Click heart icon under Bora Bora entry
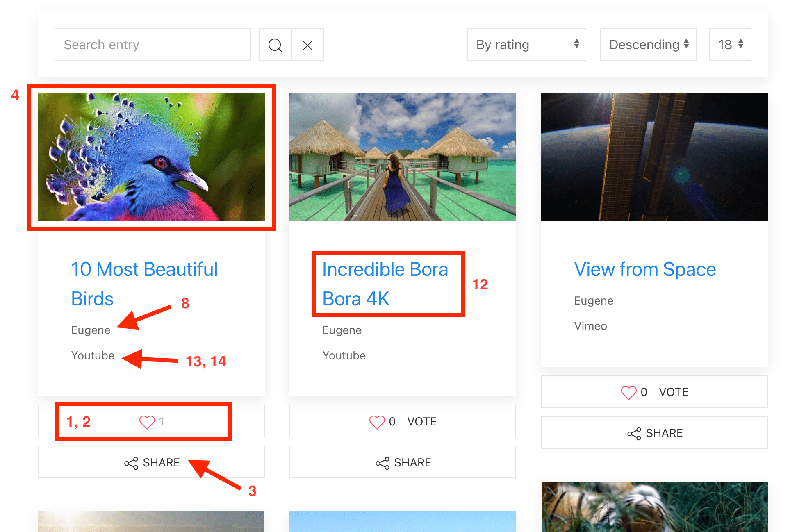The image size is (806, 532). click(377, 422)
